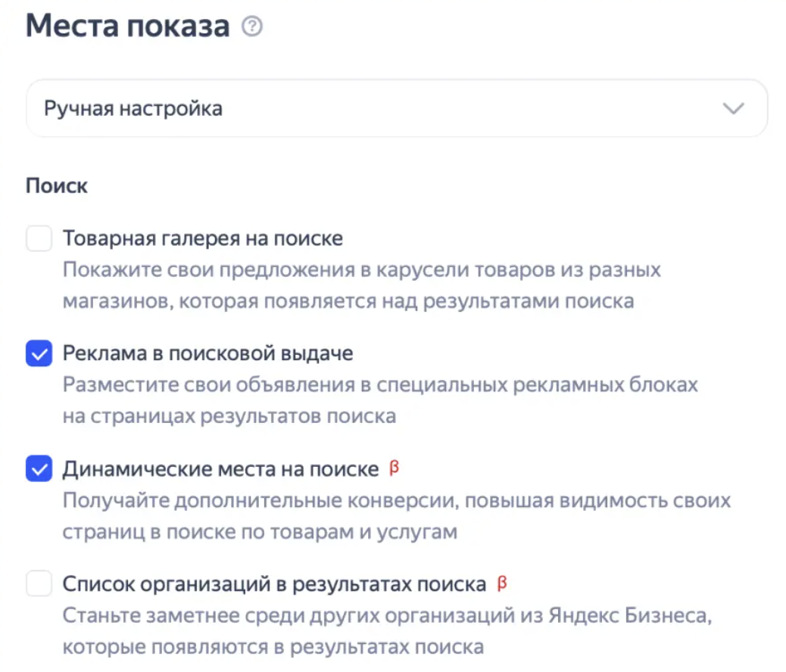This screenshot has width=786, height=672.
Task: Click the "Поиск" section title
Action: 57,185
